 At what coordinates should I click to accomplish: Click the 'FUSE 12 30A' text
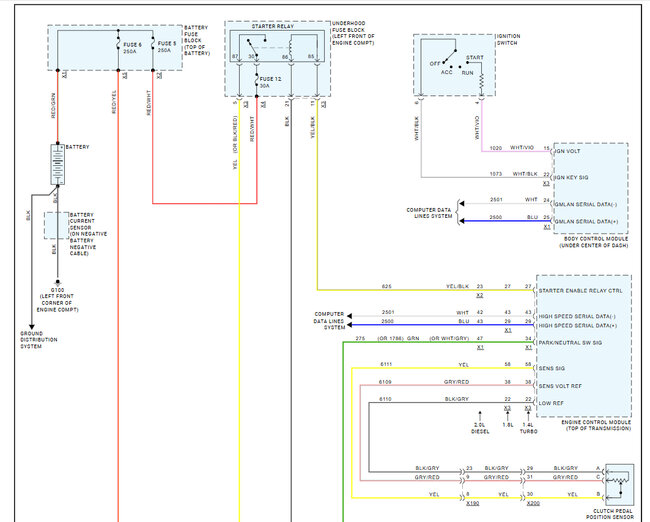[x=270, y=82]
